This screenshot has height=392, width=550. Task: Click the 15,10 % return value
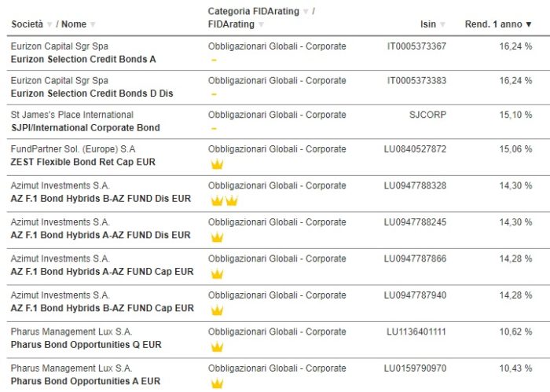click(x=515, y=115)
